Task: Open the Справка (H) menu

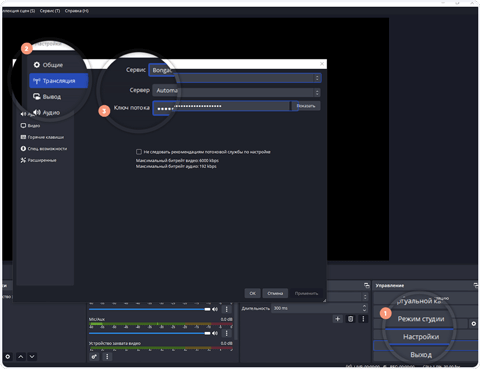Action: (77, 11)
